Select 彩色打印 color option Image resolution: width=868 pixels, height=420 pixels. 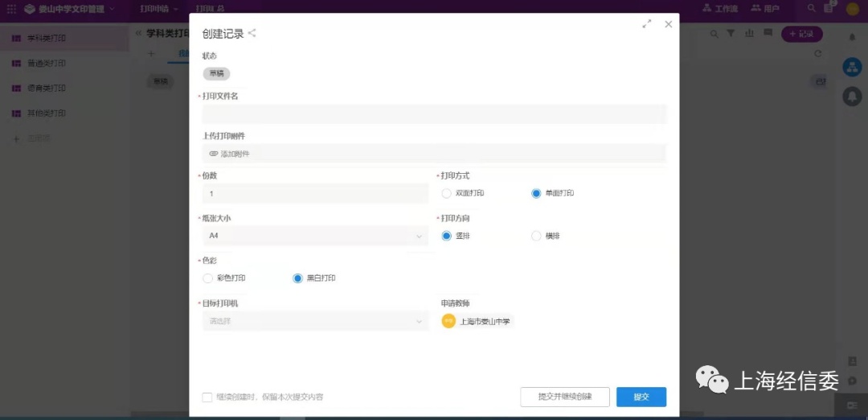[207, 278]
